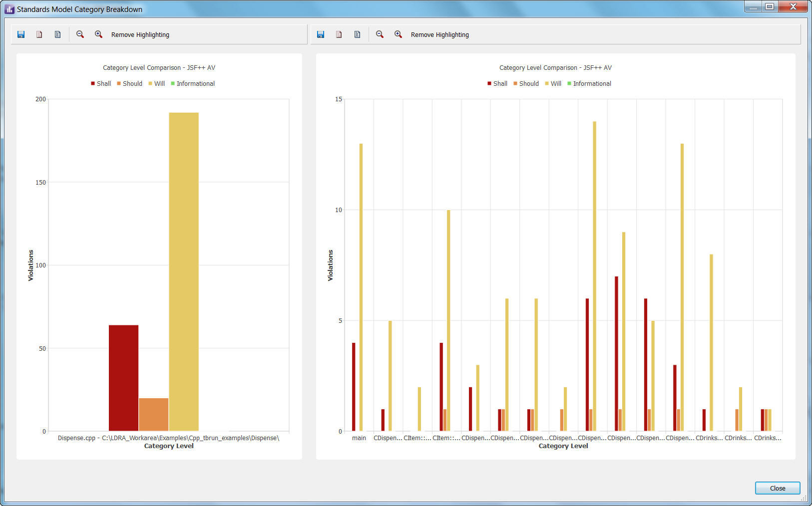Zoom in on the right per-function chart

(x=398, y=34)
